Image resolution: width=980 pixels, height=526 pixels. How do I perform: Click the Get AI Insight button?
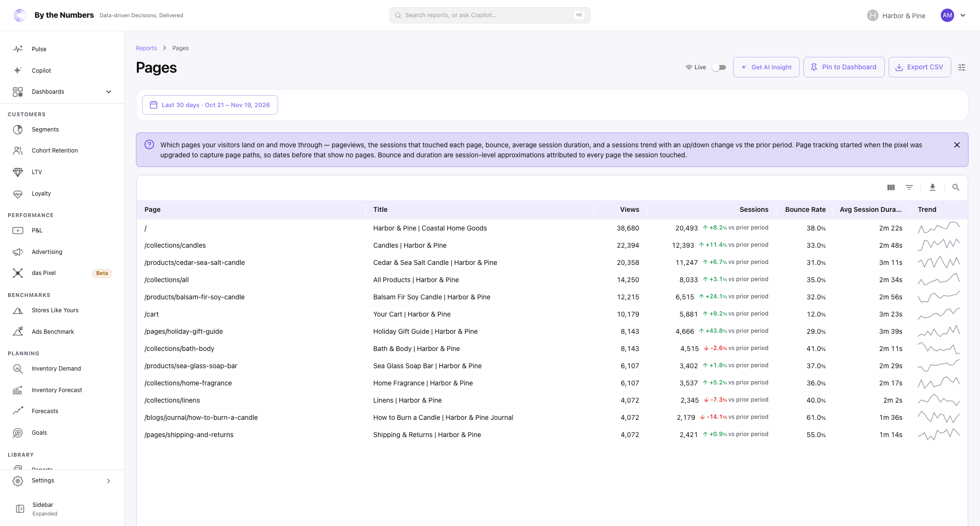click(x=766, y=67)
